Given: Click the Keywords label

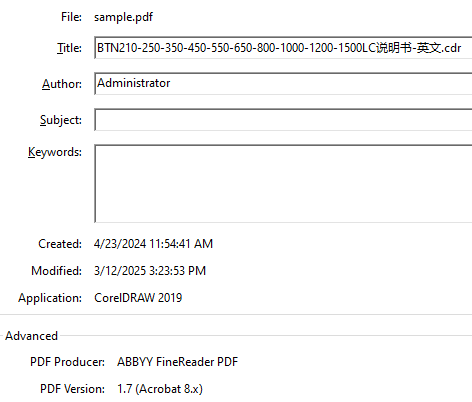Looking at the screenshot, I should pos(55,152).
